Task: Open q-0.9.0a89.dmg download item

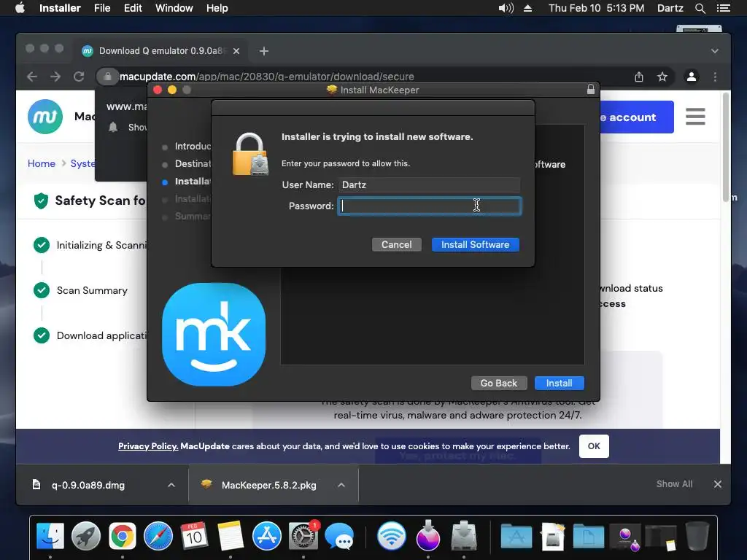Action: tap(88, 485)
